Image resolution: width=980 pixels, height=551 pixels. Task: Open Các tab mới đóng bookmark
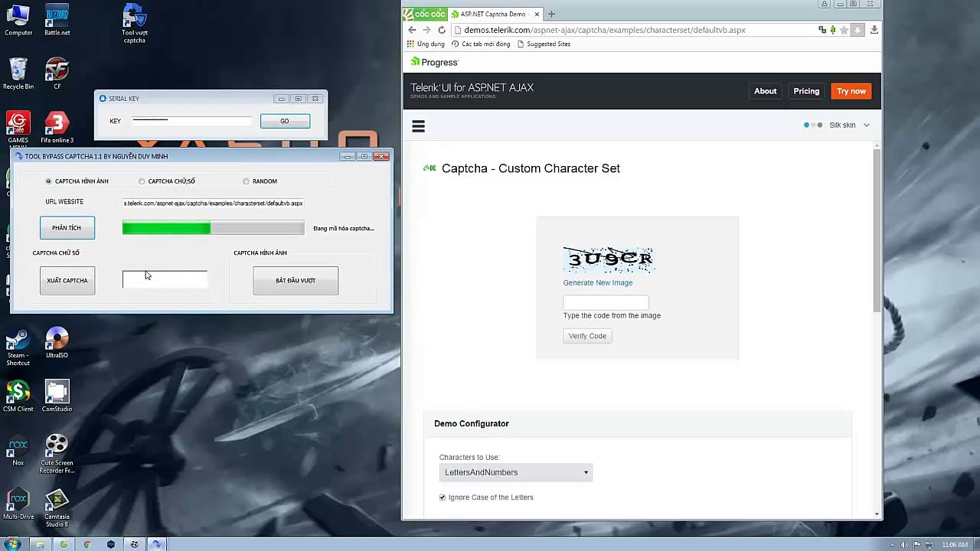[481, 44]
